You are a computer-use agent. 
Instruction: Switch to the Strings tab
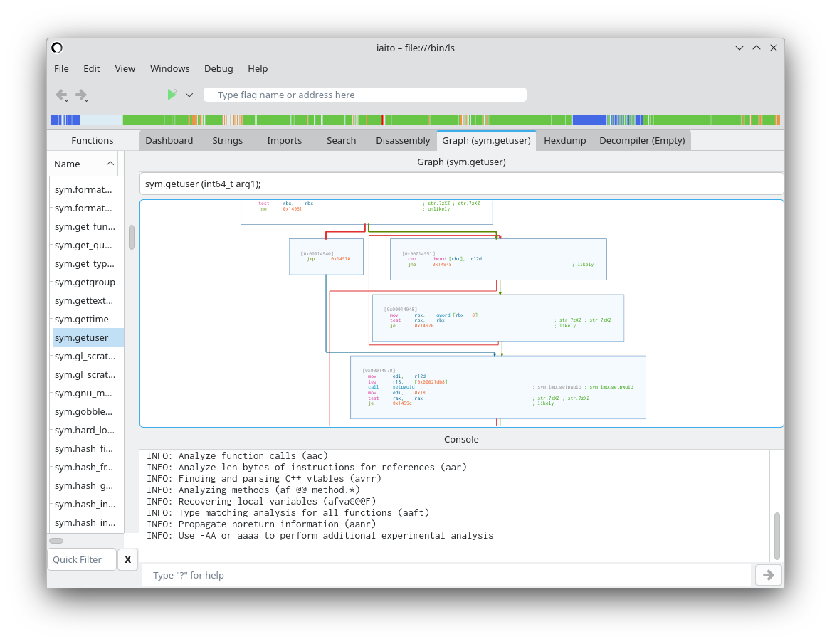227,140
